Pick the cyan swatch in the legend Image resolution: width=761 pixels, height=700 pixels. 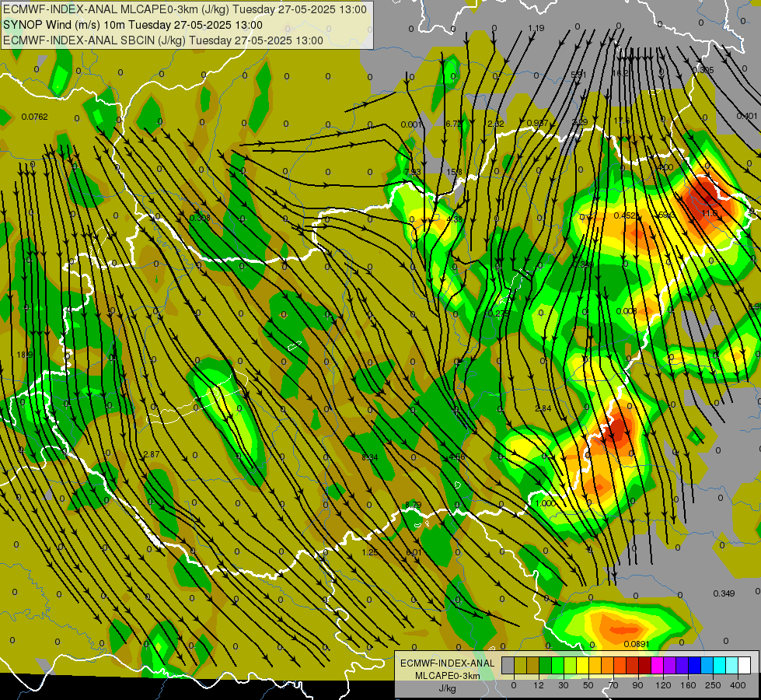coord(720,665)
